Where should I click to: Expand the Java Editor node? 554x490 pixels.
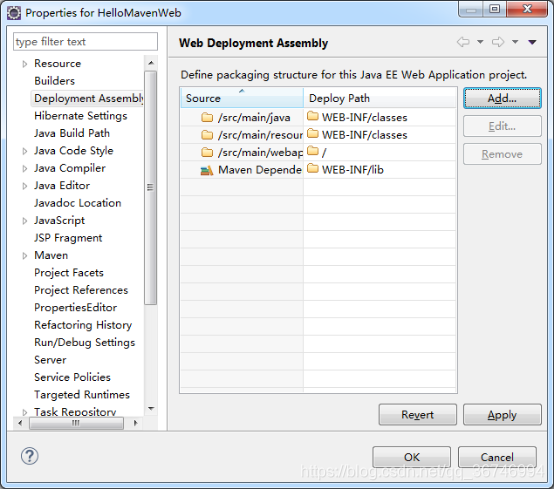coord(24,186)
